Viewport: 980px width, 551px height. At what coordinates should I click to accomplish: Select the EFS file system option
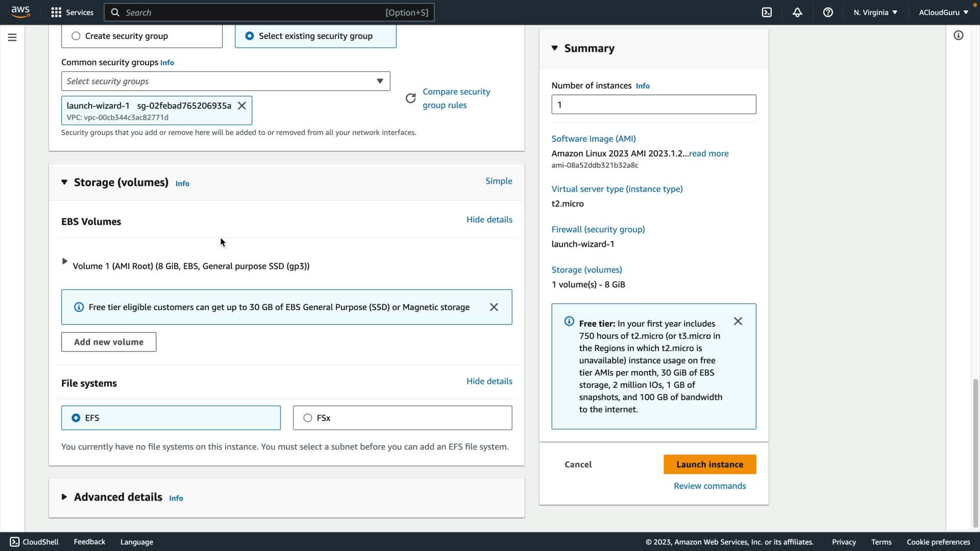(76, 418)
